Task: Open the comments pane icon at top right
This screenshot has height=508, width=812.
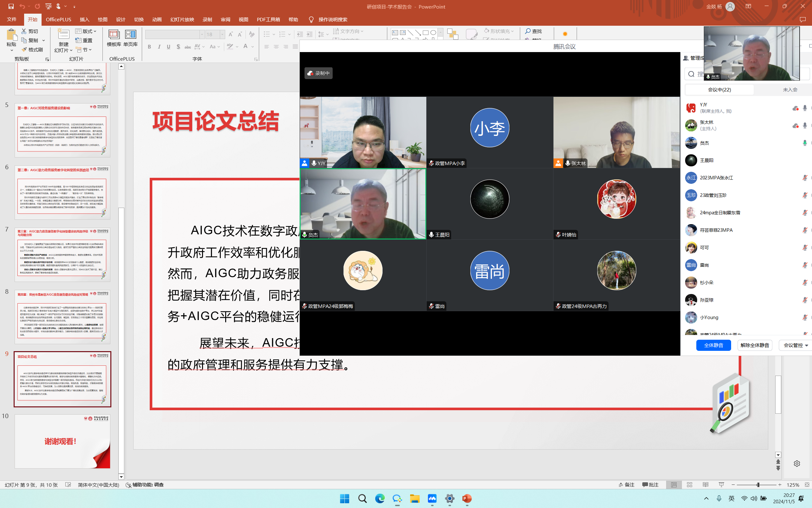Action: tap(802, 19)
